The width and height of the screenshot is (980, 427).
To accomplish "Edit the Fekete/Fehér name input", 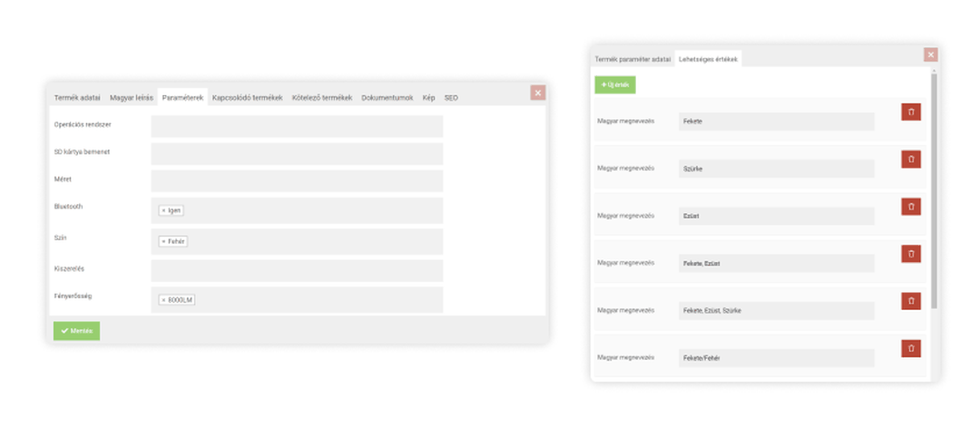I will [776, 358].
